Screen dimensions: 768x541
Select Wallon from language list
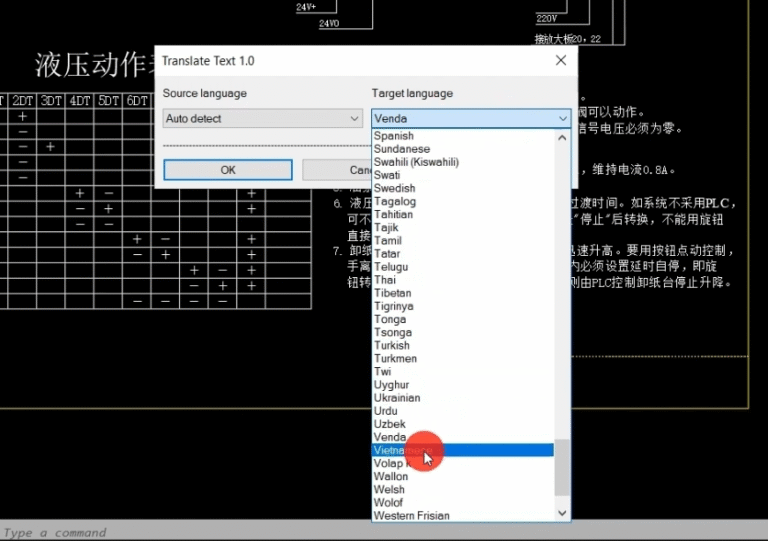point(463,476)
